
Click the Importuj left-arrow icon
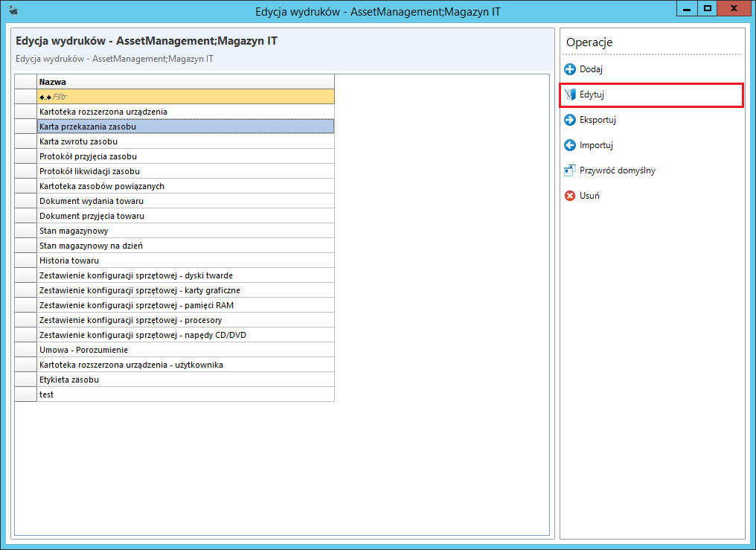(x=571, y=145)
